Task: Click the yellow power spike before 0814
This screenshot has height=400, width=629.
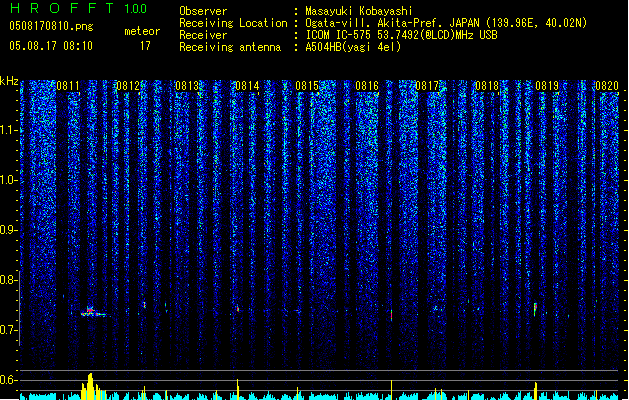Action: [x=238, y=389]
